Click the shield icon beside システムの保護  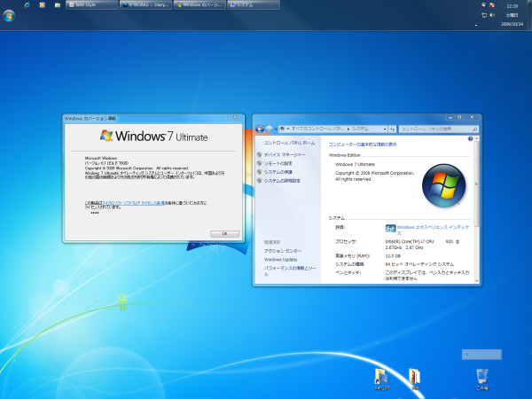(x=260, y=172)
